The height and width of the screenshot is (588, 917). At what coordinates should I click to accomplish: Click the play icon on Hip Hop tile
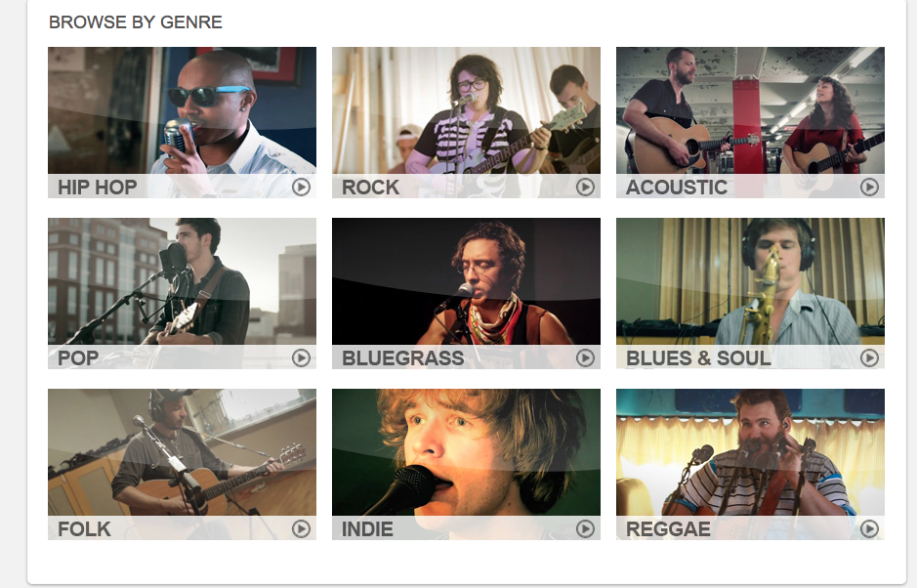pos(301,188)
